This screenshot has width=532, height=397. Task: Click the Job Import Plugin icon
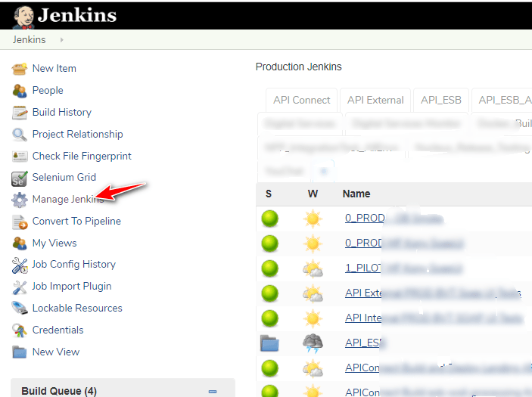coord(20,287)
